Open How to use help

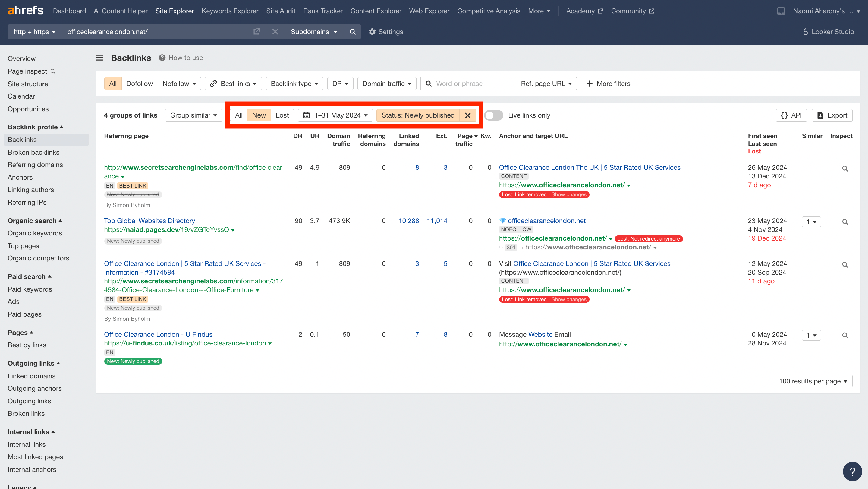point(181,58)
